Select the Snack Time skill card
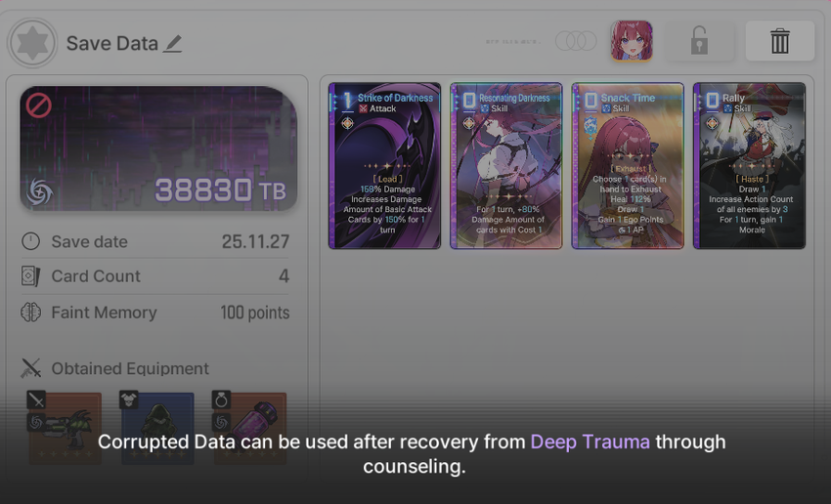The height and width of the screenshot is (504, 831). click(628, 165)
